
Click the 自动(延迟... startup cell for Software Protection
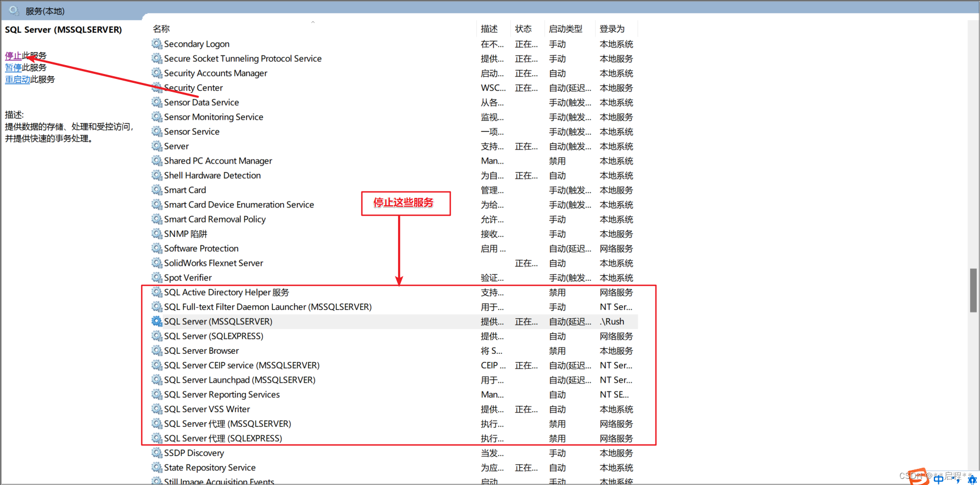pyautogui.click(x=570, y=248)
